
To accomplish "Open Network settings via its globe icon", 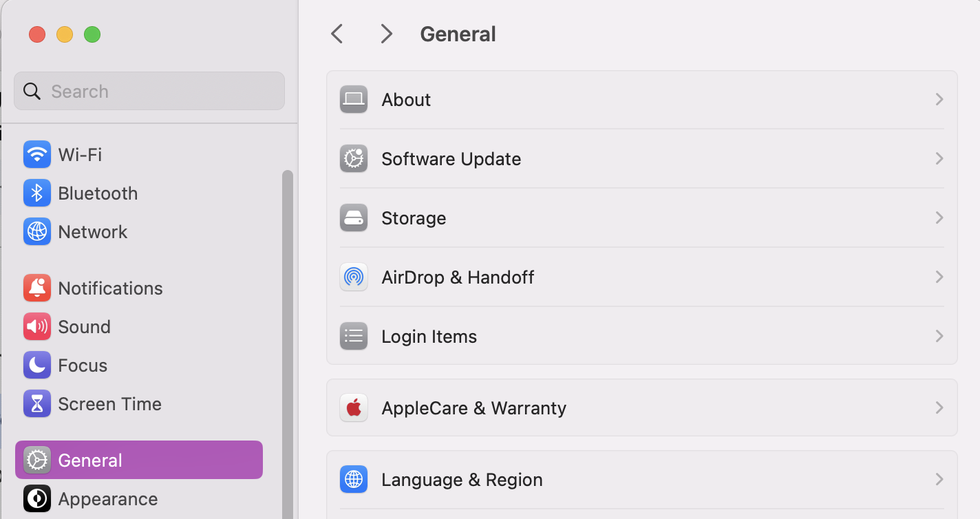I will [x=36, y=231].
